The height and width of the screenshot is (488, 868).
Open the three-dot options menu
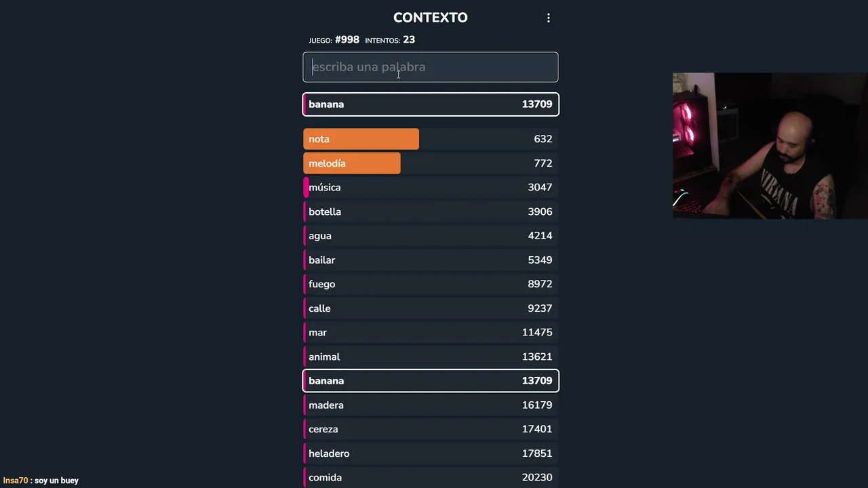pyautogui.click(x=549, y=18)
